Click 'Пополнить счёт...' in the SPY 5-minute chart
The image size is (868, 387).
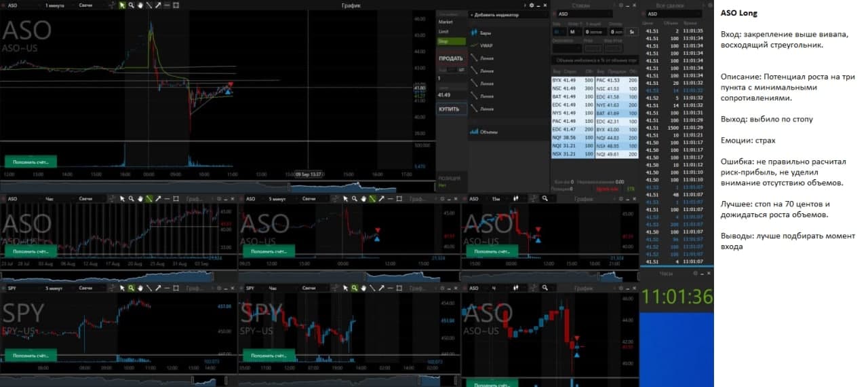coord(31,355)
